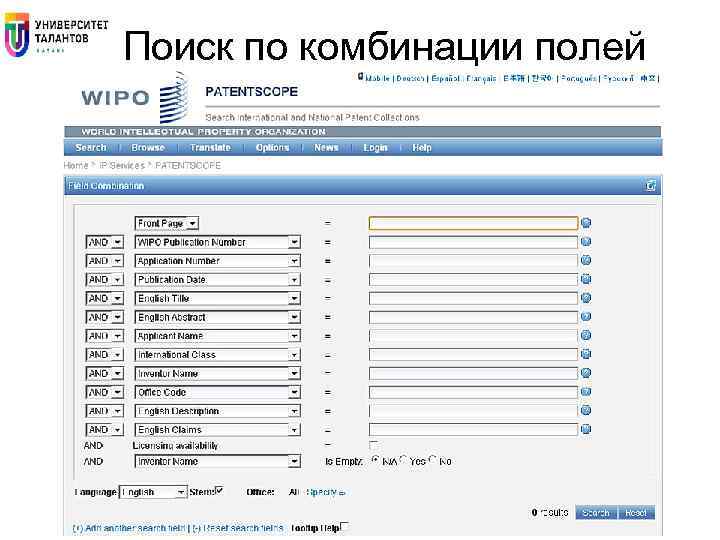Screen dimensions: 720x540
Task: Click help icon beside English Claims input
Action: tap(585, 429)
